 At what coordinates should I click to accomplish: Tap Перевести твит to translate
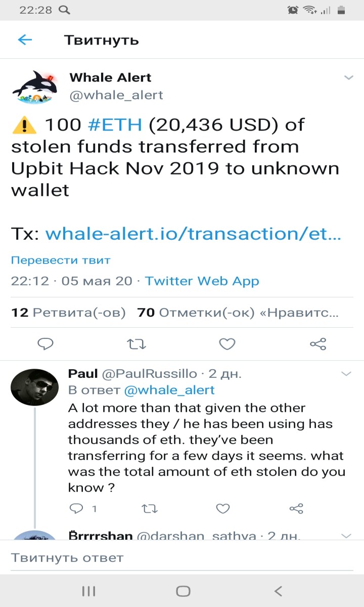(x=61, y=261)
